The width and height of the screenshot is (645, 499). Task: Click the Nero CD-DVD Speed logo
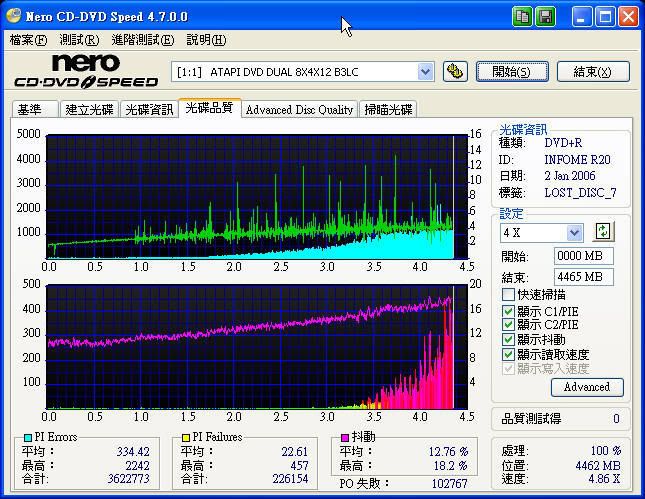point(85,71)
